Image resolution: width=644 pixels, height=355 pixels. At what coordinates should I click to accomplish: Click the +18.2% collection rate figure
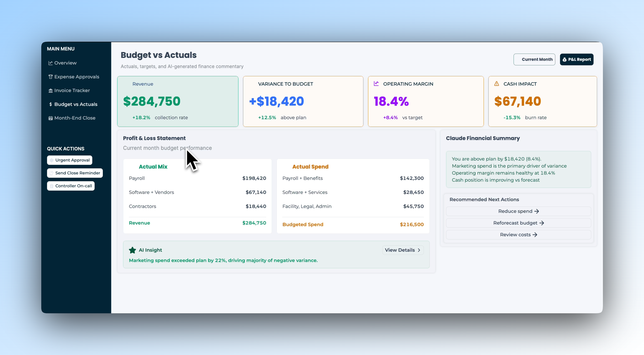click(x=141, y=118)
